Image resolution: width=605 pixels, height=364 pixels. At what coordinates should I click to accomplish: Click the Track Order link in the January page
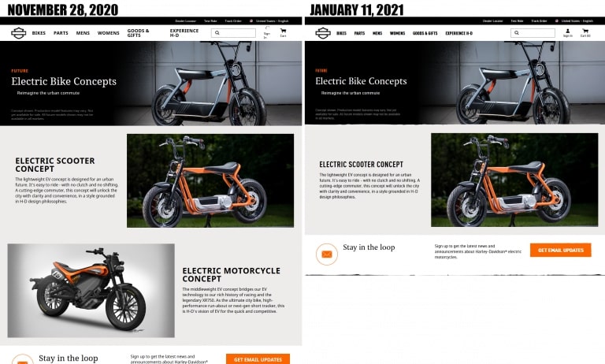[539, 20]
